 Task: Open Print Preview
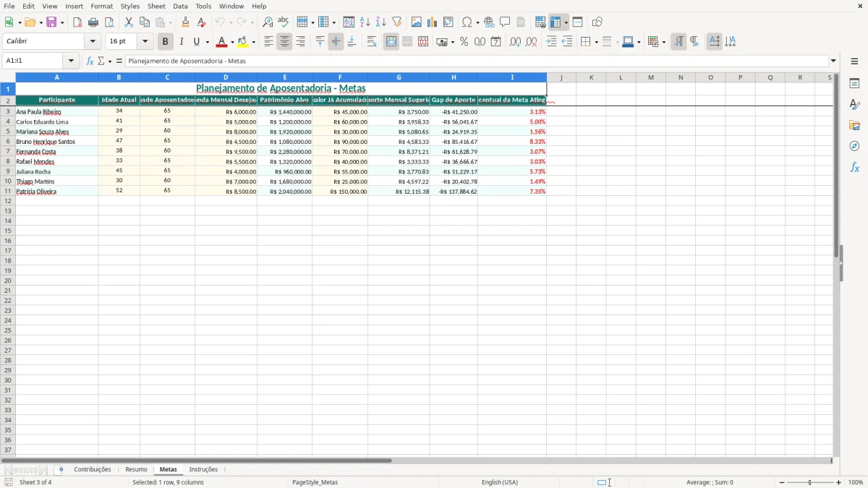pyautogui.click(x=109, y=22)
